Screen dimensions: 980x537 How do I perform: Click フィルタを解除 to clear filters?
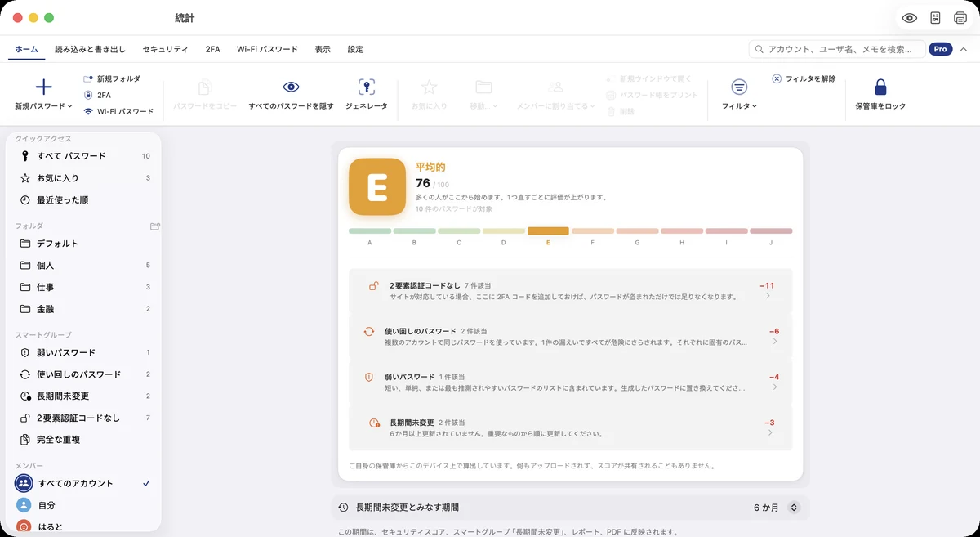pyautogui.click(x=804, y=78)
